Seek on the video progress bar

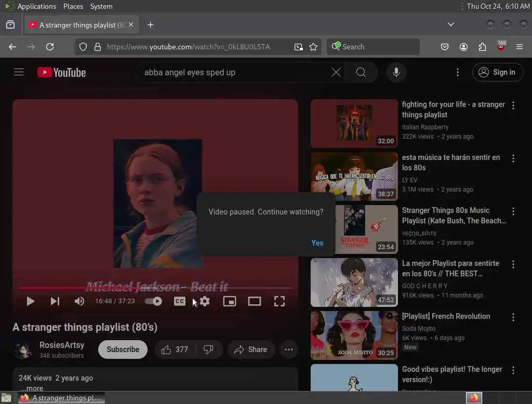click(155, 288)
